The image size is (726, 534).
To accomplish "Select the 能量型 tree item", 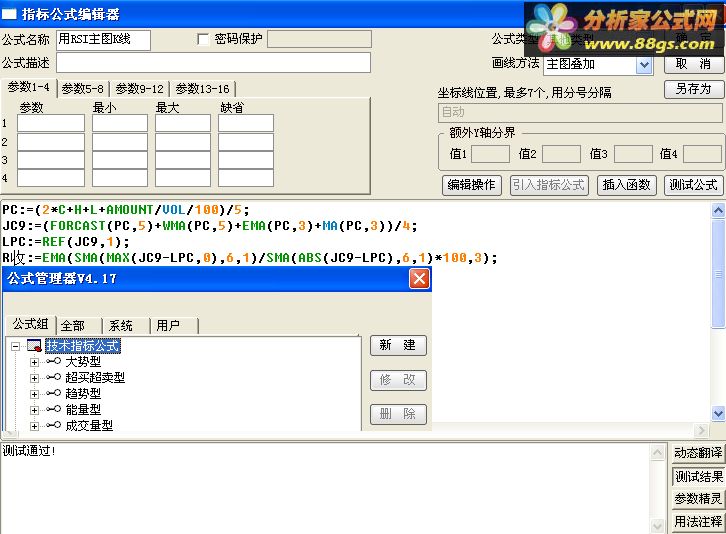I will (83, 409).
